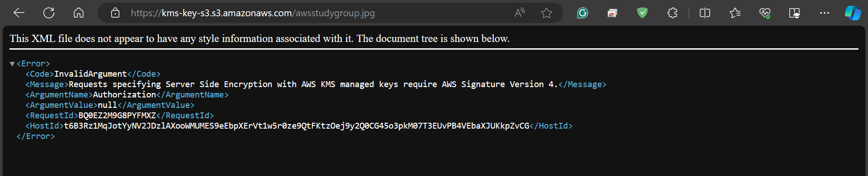This screenshot has height=176, width=868.
Task: Open the Extensions puzzle icon
Action: (x=672, y=13)
